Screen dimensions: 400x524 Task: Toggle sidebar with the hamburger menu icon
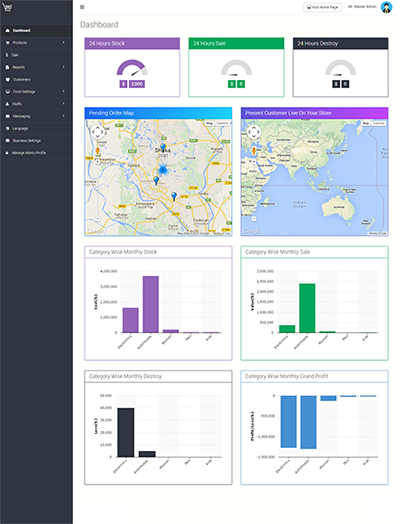pos(82,7)
